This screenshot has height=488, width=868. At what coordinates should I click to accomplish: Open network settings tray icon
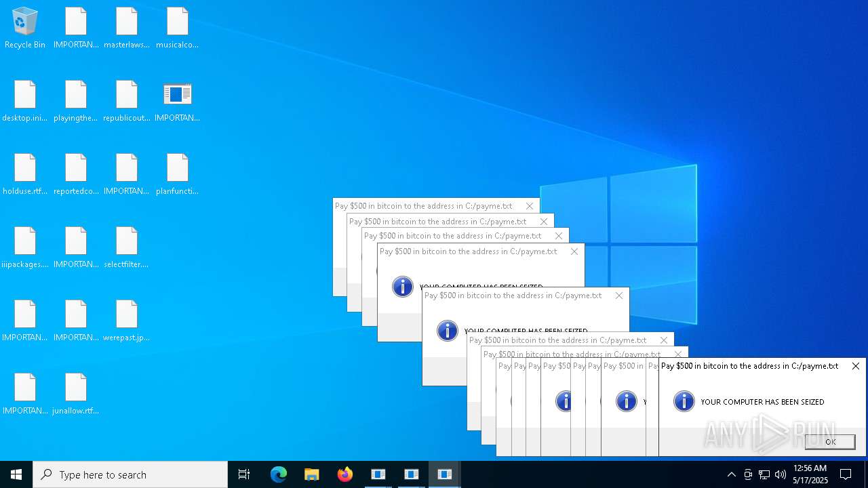click(764, 474)
